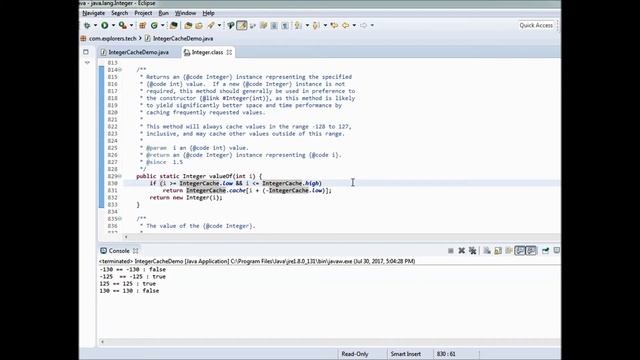640x360 pixels.
Task: Click console output '125 == 125 : true'
Action: tap(128, 284)
